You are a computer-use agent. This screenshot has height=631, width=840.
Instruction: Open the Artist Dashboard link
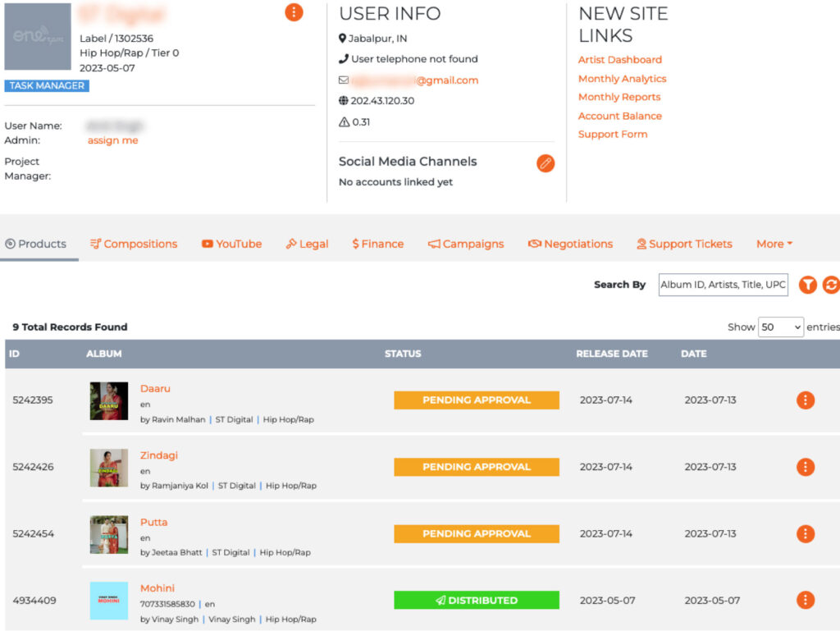click(x=619, y=59)
